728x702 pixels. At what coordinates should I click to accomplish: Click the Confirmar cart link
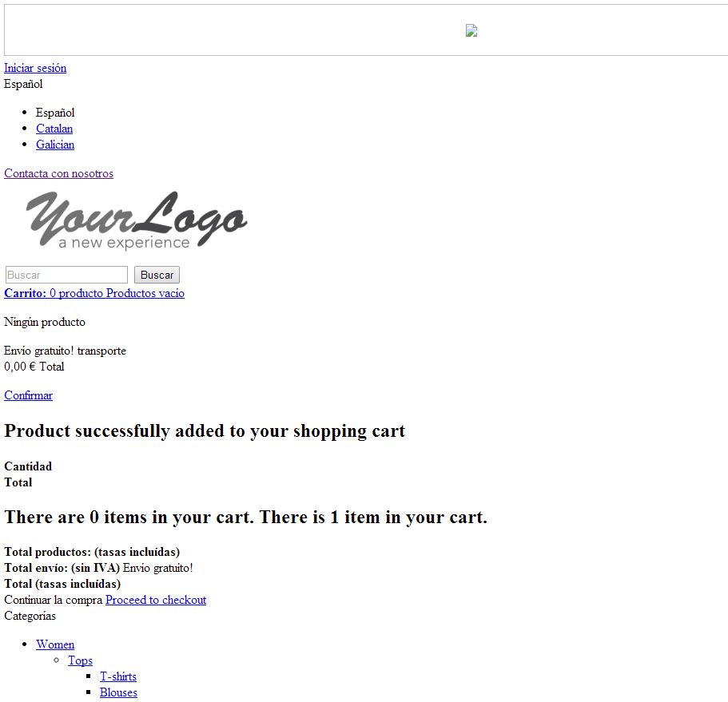28,395
